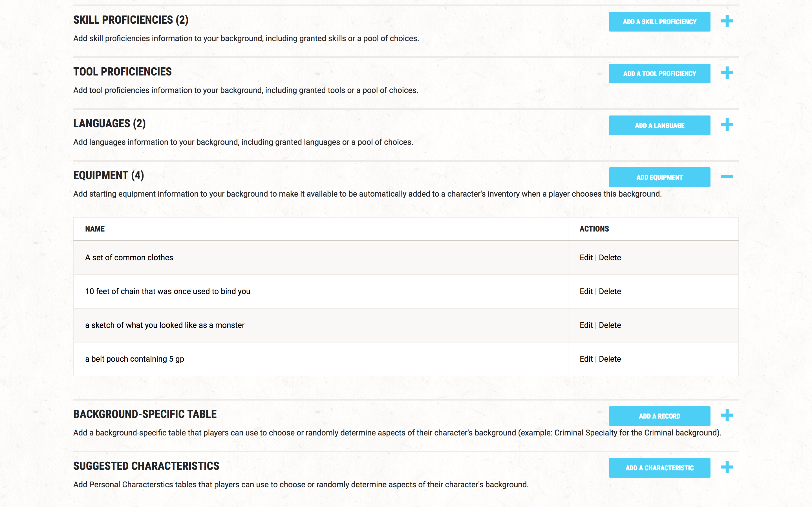Expand the Skill Proficiencies section plus icon
812x507 pixels.
(x=727, y=21)
